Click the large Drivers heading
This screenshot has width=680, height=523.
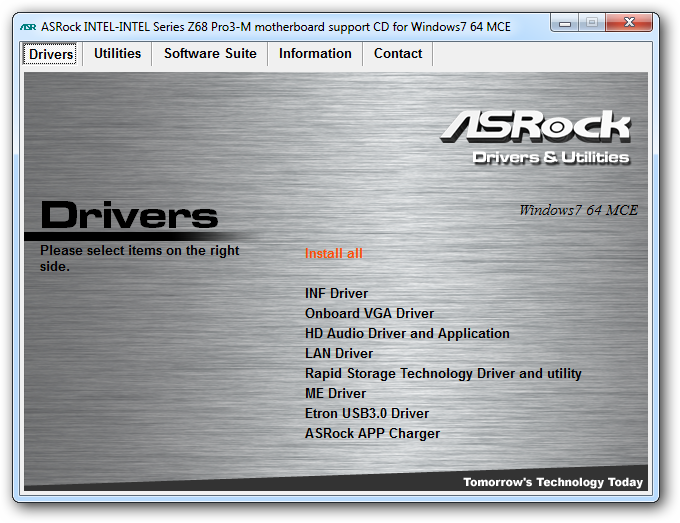click(129, 215)
